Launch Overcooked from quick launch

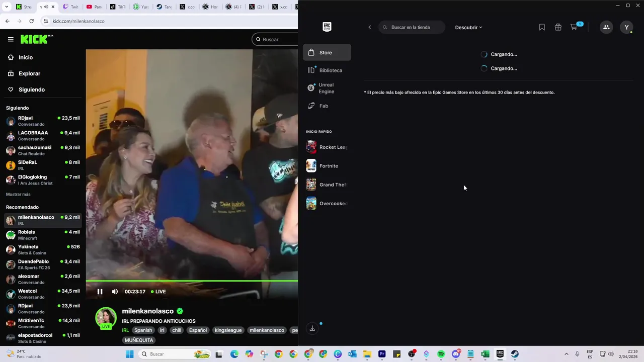click(327, 203)
